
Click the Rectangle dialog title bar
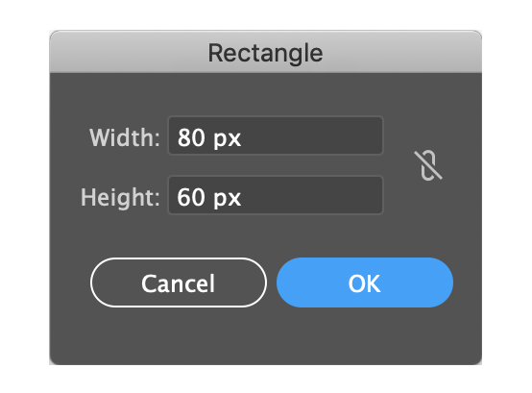266,52
